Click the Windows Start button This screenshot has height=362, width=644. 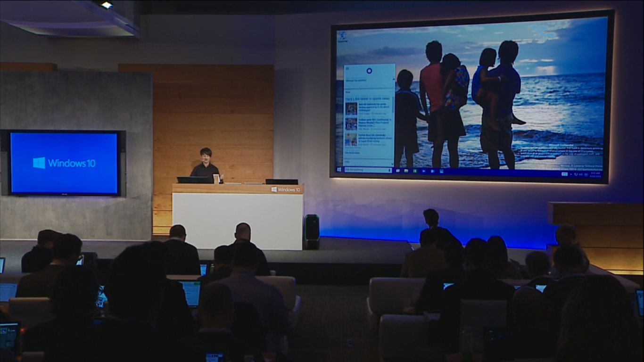[339, 169]
